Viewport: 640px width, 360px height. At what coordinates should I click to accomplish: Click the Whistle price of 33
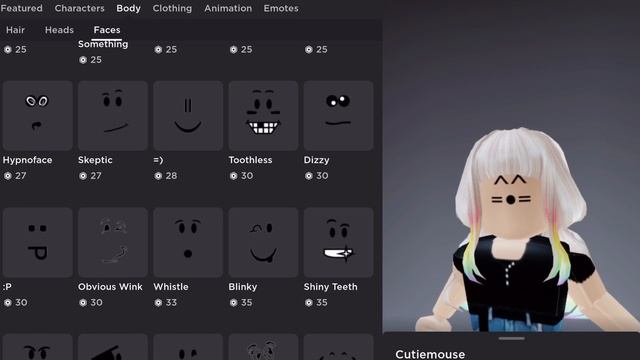coord(171,303)
